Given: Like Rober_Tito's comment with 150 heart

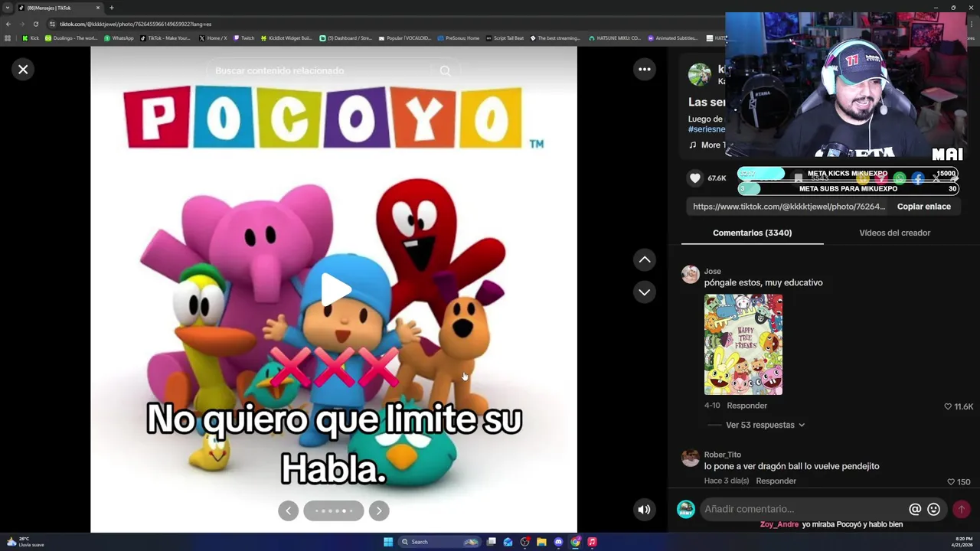Looking at the screenshot, I should 950,481.
